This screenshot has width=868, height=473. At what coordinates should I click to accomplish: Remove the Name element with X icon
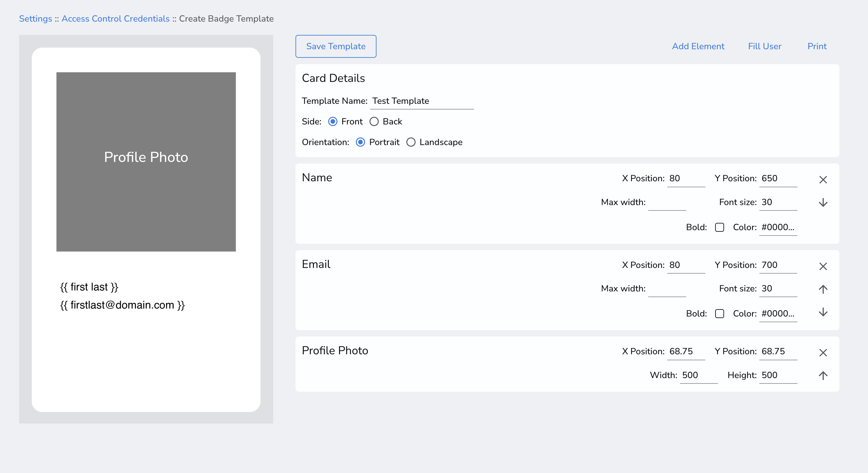[823, 180]
